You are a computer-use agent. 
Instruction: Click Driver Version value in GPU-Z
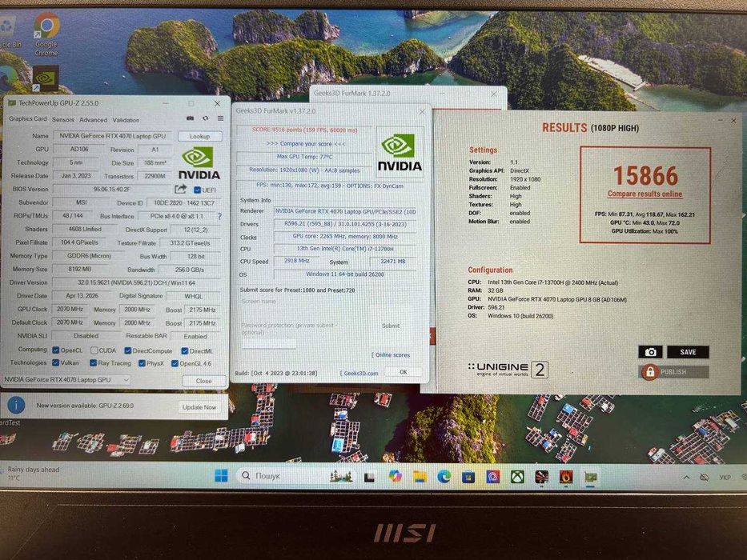point(136,282)
